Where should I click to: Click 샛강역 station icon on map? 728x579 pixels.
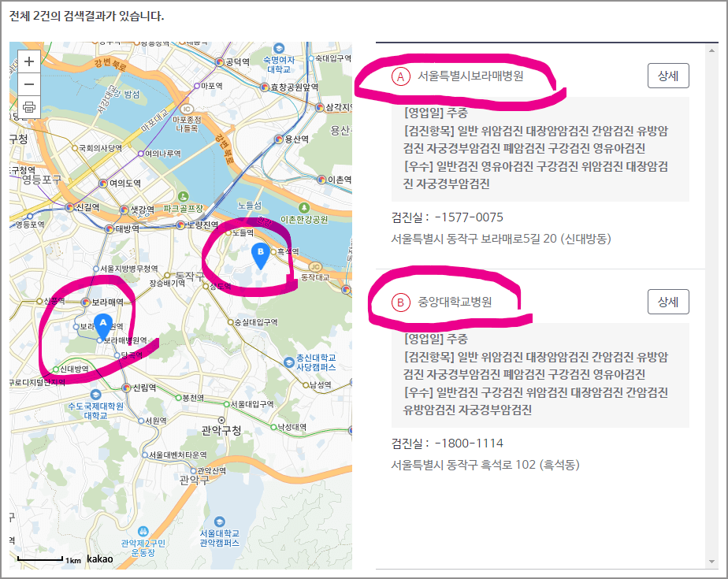point(124,210)
